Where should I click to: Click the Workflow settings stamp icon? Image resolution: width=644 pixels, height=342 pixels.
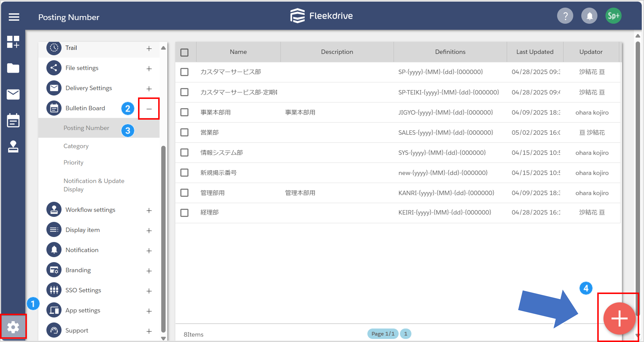tap(54, 209)
